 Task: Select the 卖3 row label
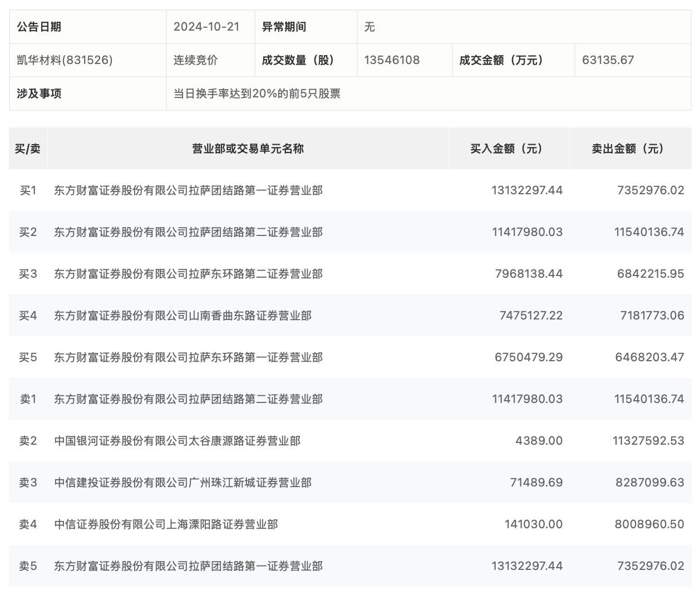pyautogui.click(x=28, y=483)
